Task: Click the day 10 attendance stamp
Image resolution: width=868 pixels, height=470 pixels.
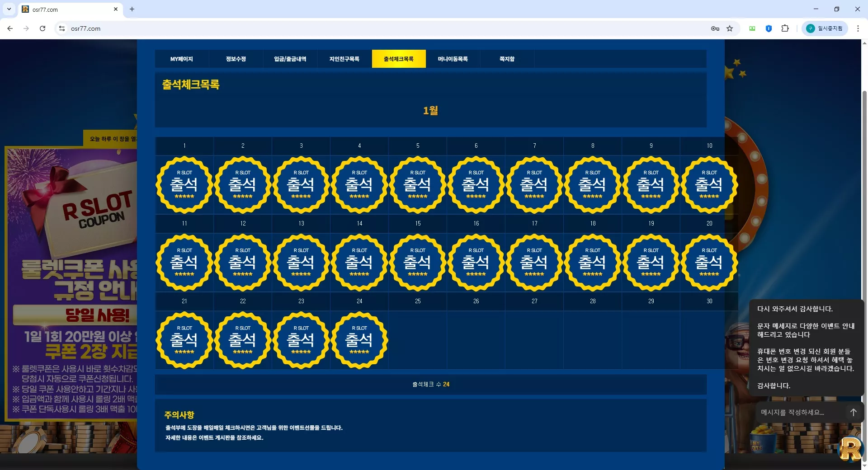Action: (709, 184)
